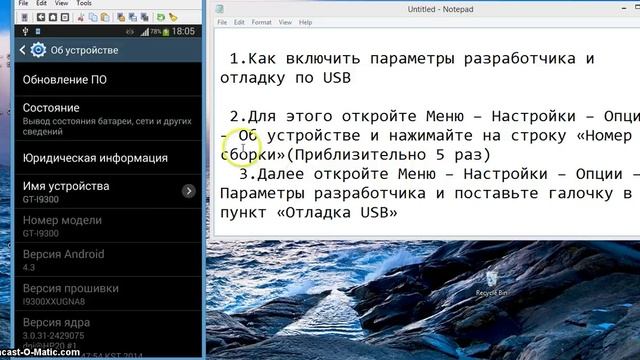Click Notepad text «Отладка USB»

tap(337, 212)
